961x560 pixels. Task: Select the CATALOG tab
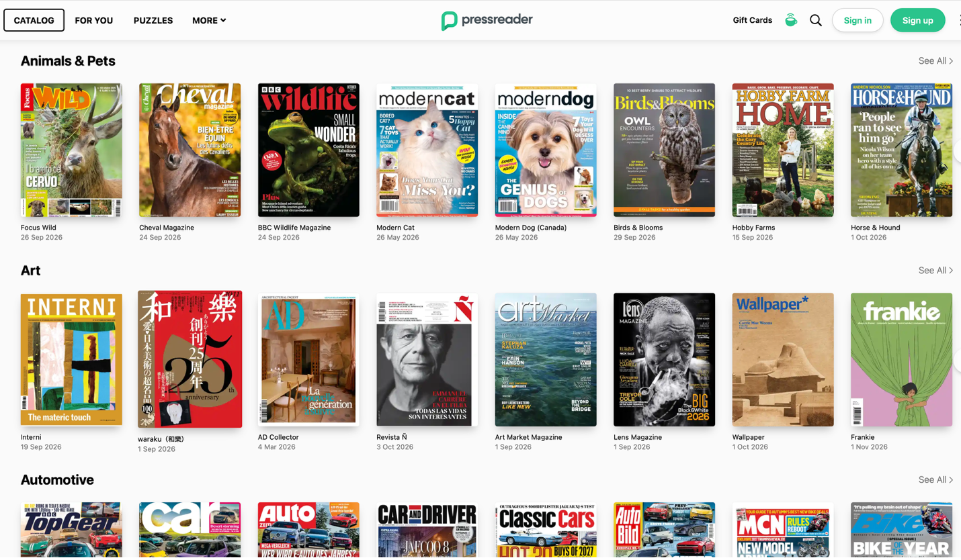coord(34,20)
